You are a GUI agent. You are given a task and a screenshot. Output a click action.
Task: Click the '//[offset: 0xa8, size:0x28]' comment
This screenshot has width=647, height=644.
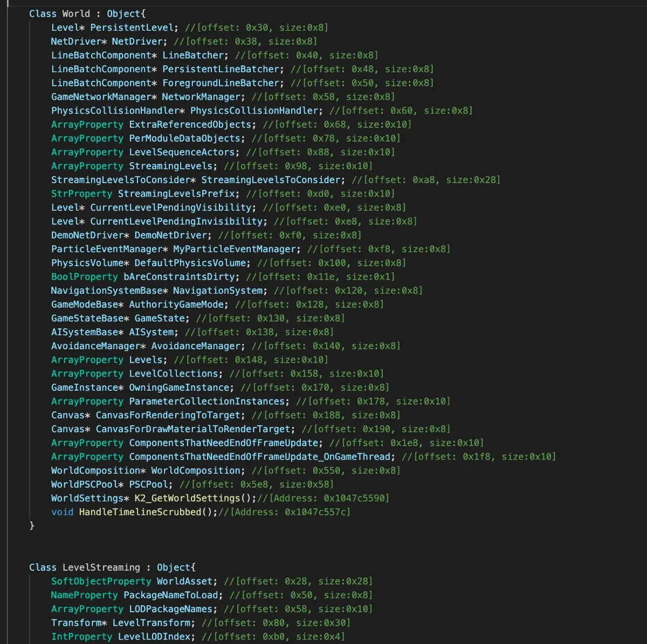(x=426, y=180)
